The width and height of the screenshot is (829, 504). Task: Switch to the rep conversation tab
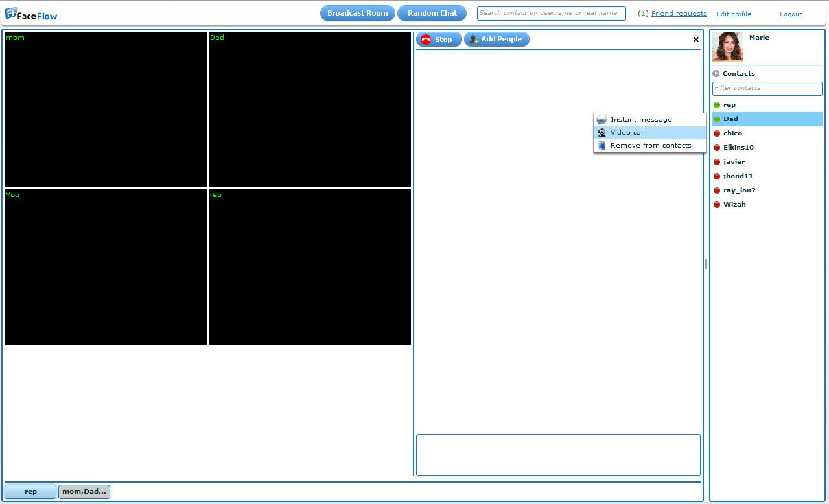tap(30, 492)
